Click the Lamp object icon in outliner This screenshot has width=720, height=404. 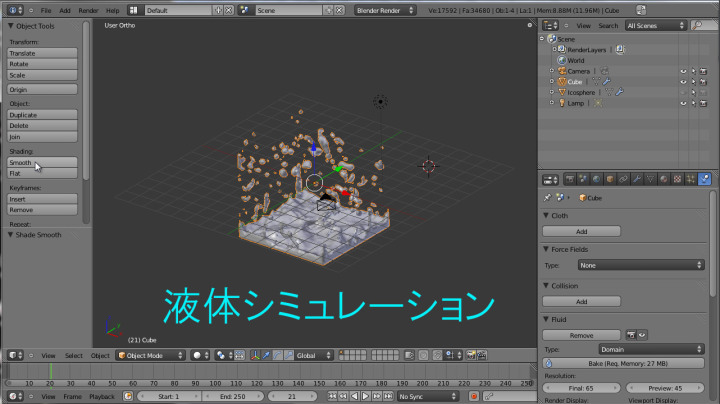point(562,103)
